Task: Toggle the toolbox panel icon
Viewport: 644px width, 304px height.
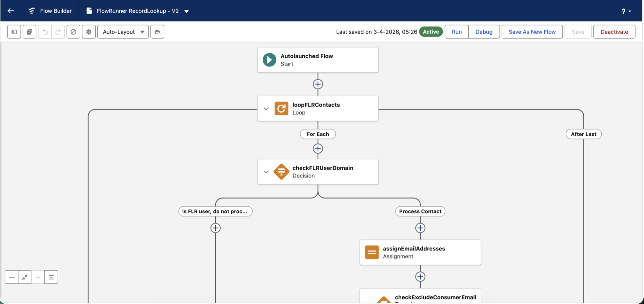Action: click(14, 32)
